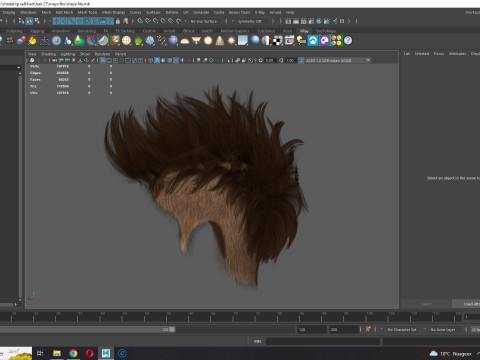Click the time range slider handle
The height and width of the screenshot is (360, 480).
172,329
